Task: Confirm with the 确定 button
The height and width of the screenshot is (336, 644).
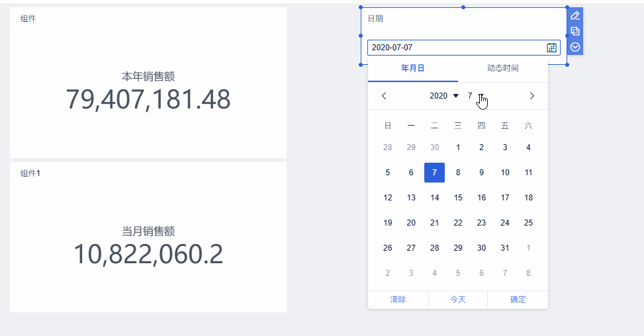Action: tap(518, 300)
